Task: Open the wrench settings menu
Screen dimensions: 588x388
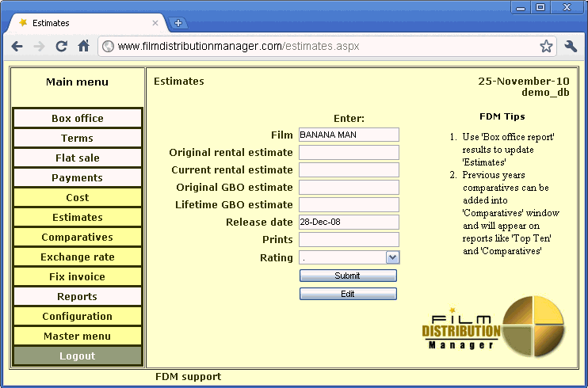Action: tap(571, 46)
